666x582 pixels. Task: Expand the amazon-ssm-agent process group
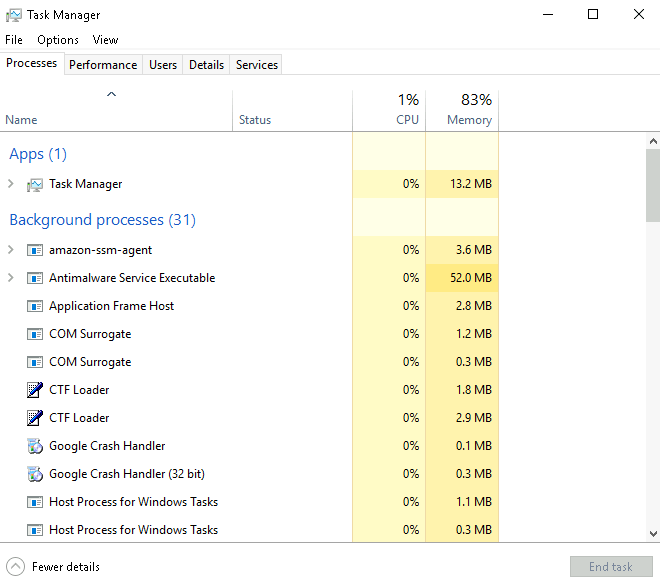point(11,250)
